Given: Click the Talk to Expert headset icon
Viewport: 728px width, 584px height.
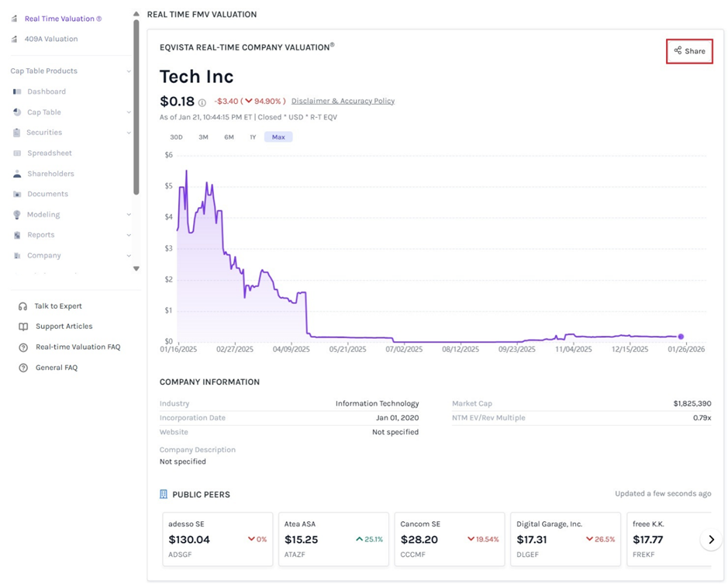Looking at the screenshot, I should pos(22,306).
